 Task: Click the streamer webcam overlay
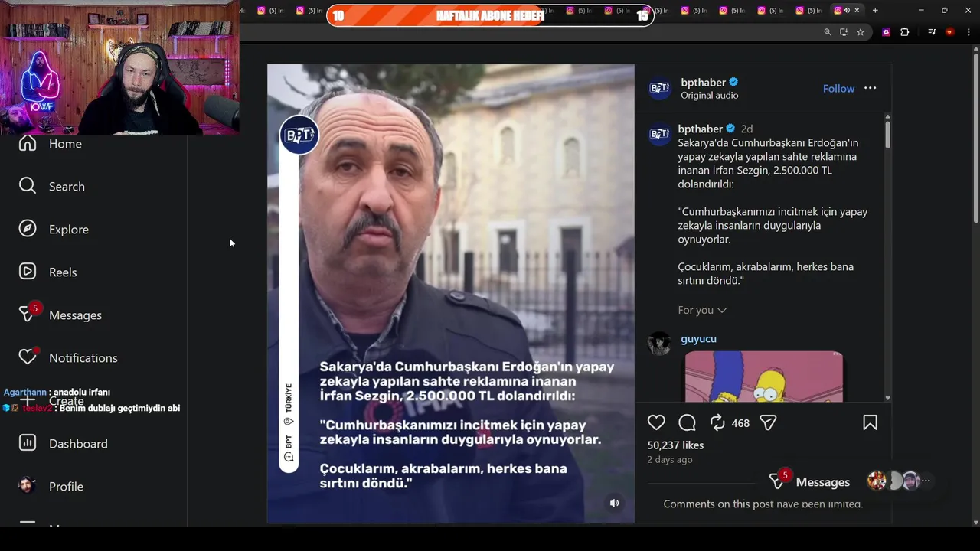(119, 67)
